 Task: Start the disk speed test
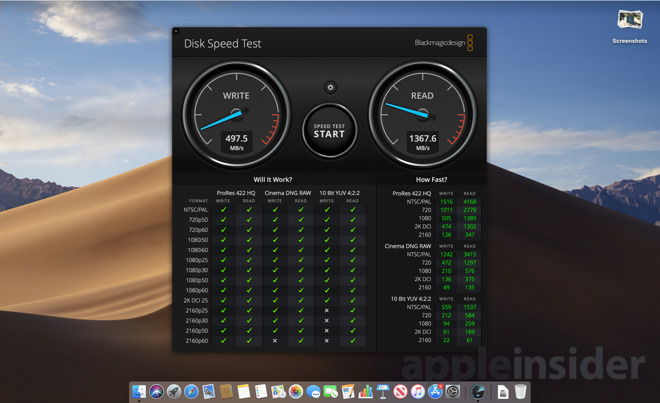point(329,130)
